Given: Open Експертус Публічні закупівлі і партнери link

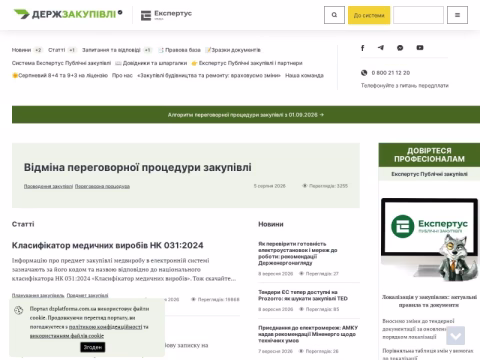Looking at the screenshot, I should [x=247, y=63].
